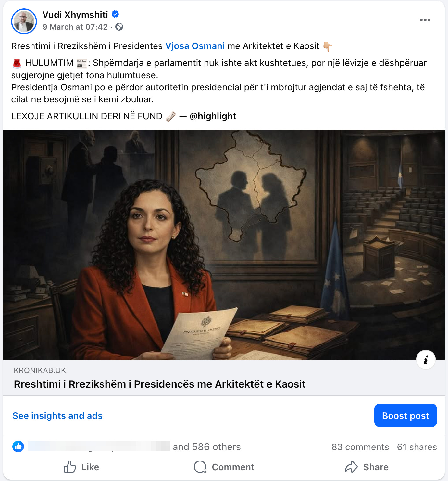Click See insights and ads
Screen dimensions: 448x481
(x=57, y=416)
